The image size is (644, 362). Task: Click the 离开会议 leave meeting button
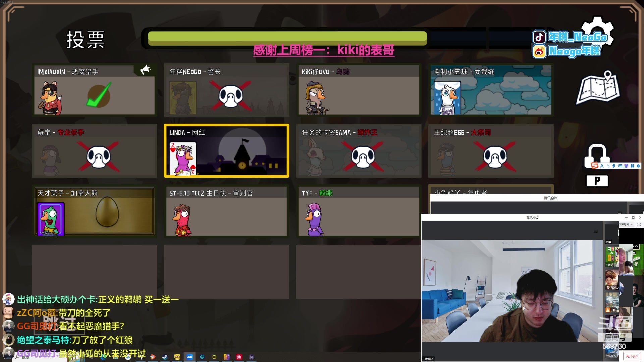(x=632, y=356)
